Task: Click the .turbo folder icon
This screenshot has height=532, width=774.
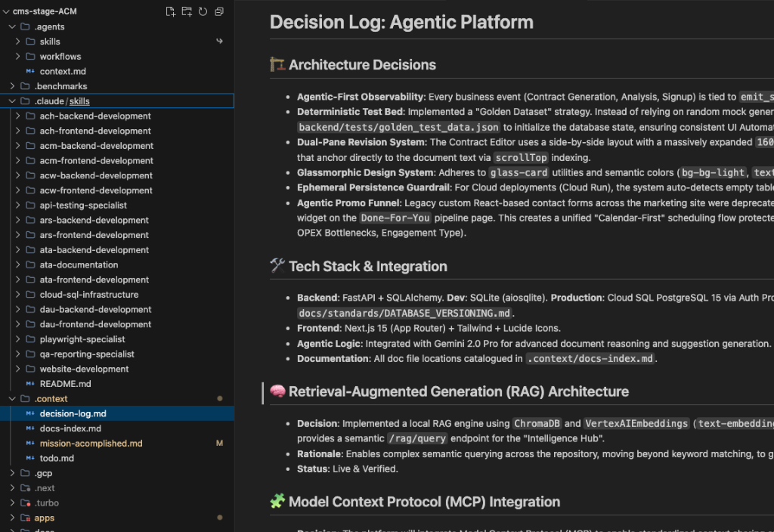Action: pyautogui.click(x=25, y=503)
